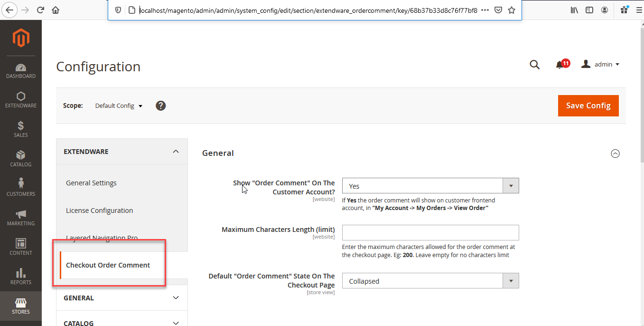Open the Extendware sidebar menu
Image resolution: width=644 pixels, height=326 pixels.
click(x=21, y=100)
